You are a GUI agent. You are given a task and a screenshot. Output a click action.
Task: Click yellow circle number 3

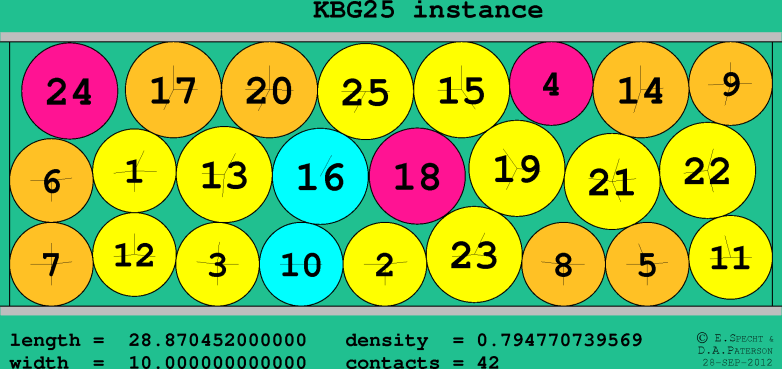[x=218, y=264]
